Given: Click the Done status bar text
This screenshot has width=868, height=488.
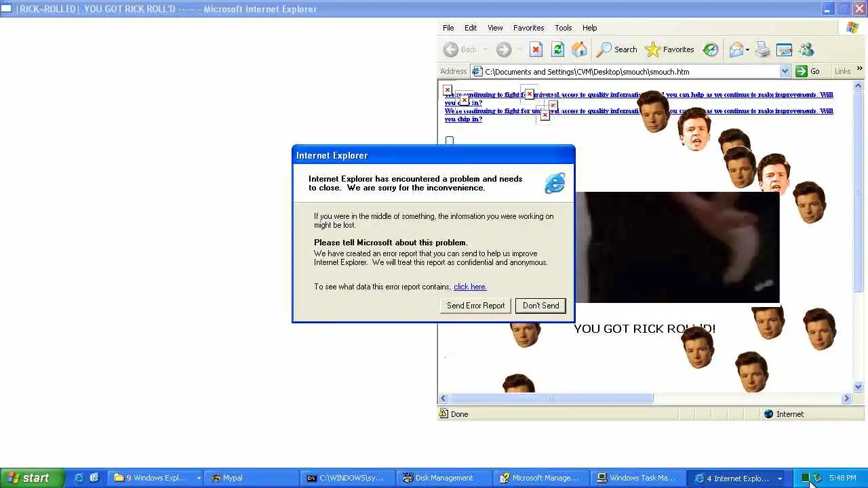Looking at the screenshot, I should point(459,414).
